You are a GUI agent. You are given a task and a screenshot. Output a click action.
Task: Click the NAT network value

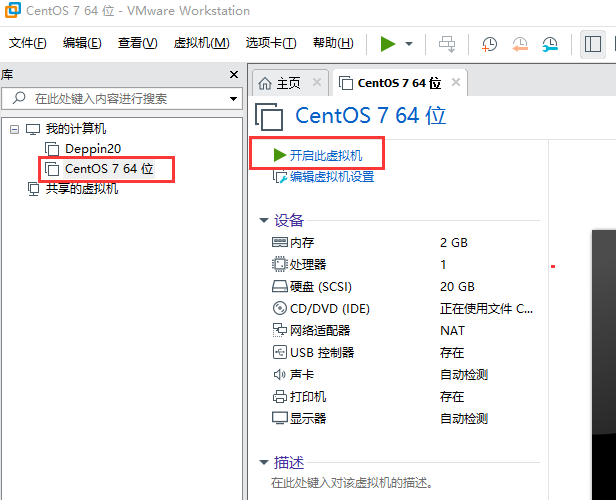(x=452, y=331)
